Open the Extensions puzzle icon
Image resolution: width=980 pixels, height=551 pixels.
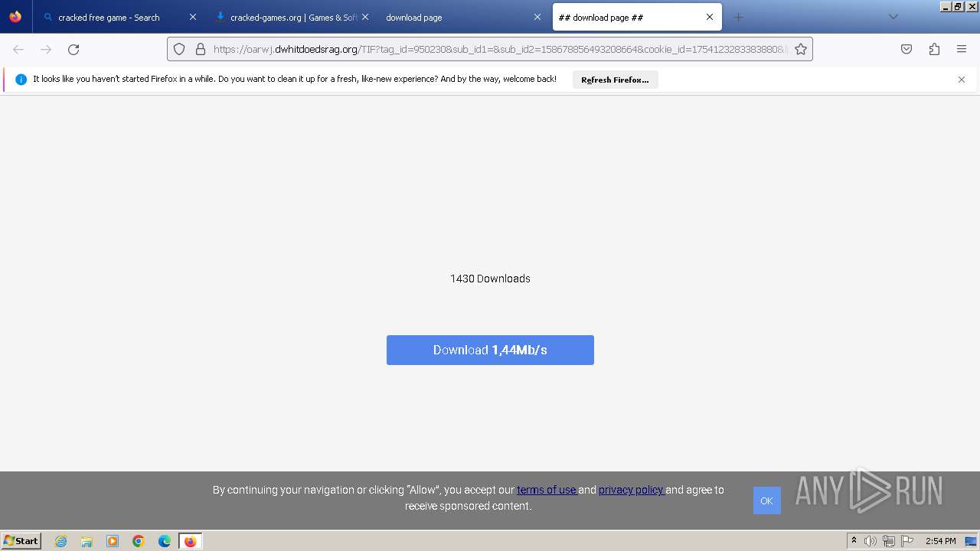coord(934,49)
